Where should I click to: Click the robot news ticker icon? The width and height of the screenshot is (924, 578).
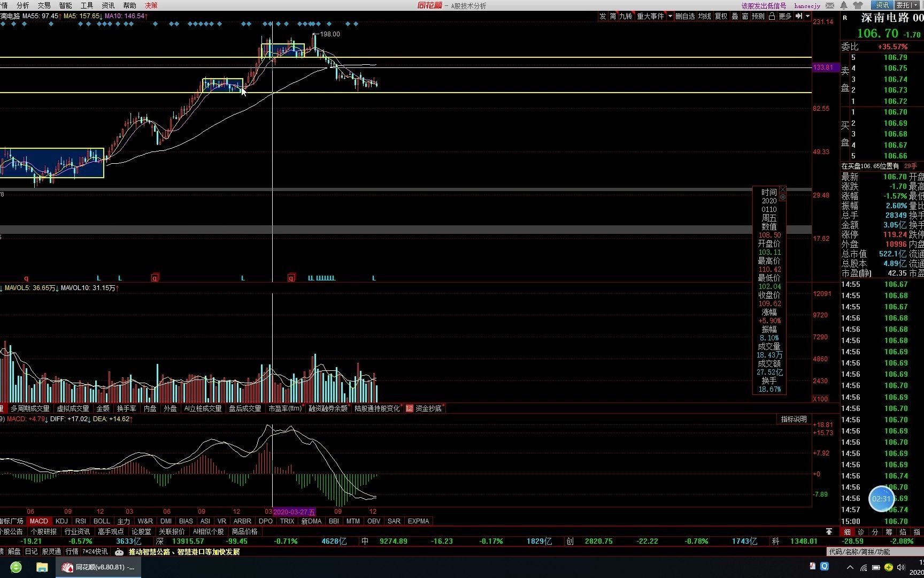(x=119, y=552)
